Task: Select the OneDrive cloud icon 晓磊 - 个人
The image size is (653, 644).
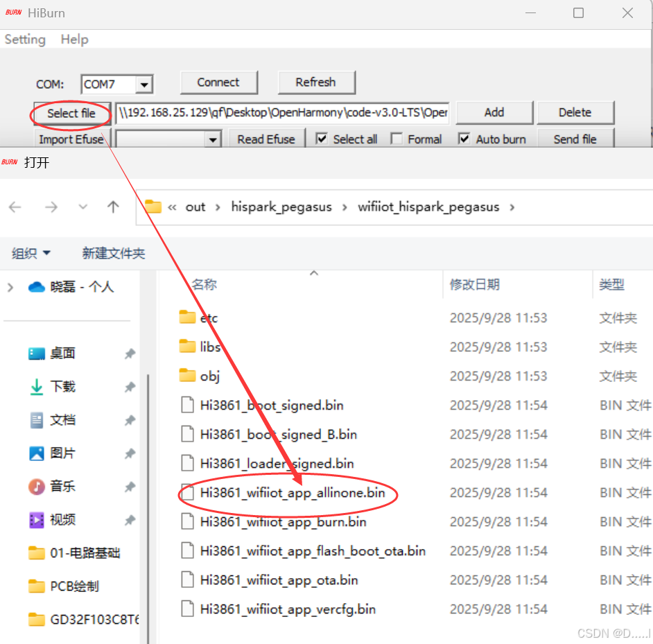Action: pos(37,287)
